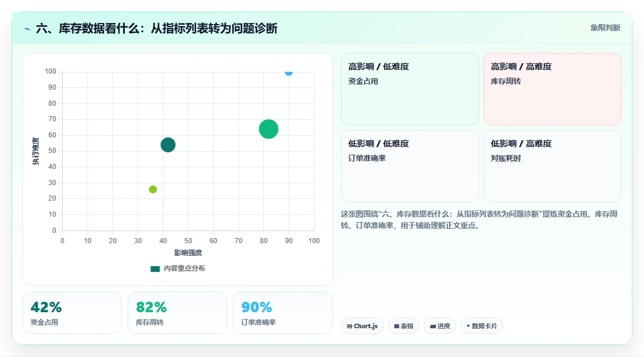
Task: Click the 执行难度 y-axis label
Action: click(x=36, y=151)
